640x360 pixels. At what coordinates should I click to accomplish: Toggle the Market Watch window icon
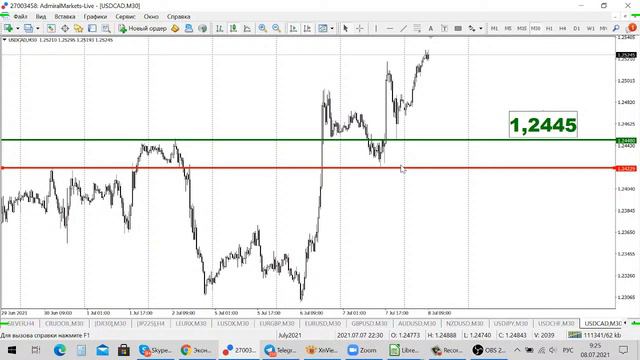(x=51, y=28)
